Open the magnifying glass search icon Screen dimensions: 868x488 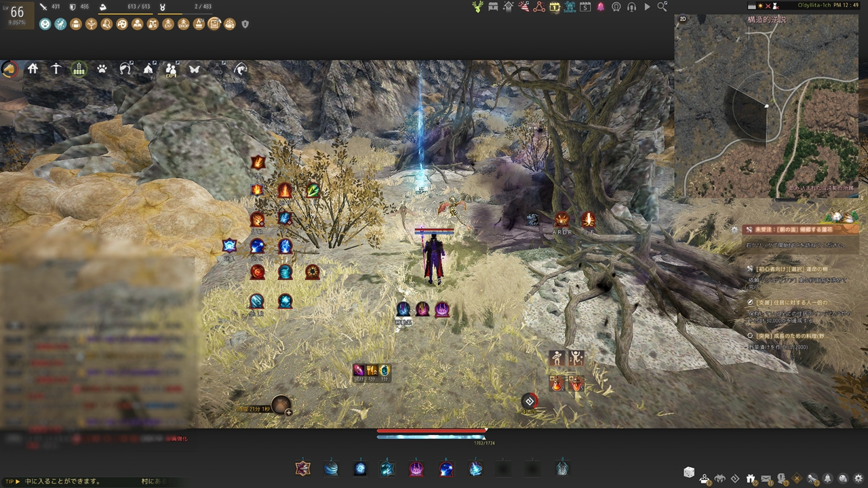(662, 7)
